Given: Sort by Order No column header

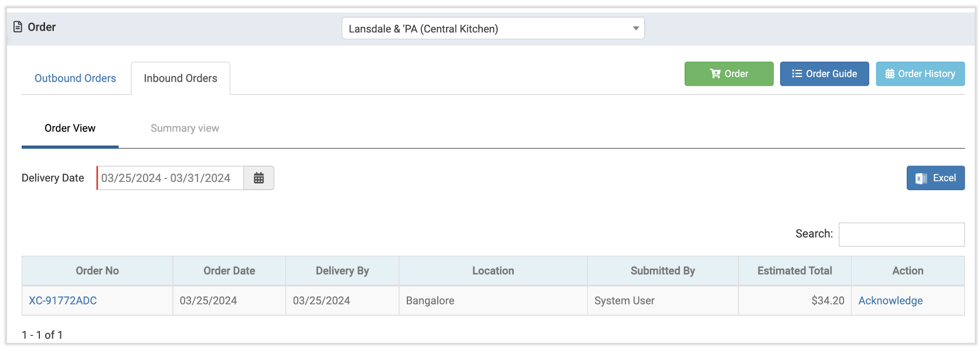Looking at the screenshot, I should (97, 271).
